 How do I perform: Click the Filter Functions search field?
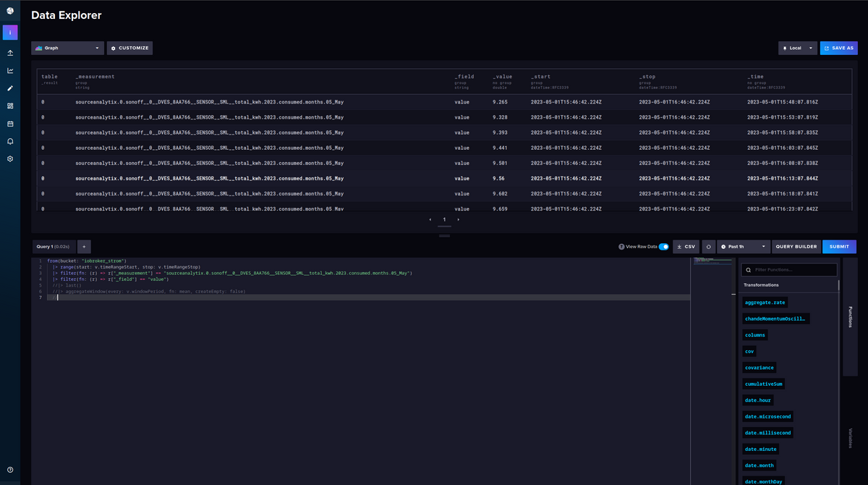[x=790, y=270]
